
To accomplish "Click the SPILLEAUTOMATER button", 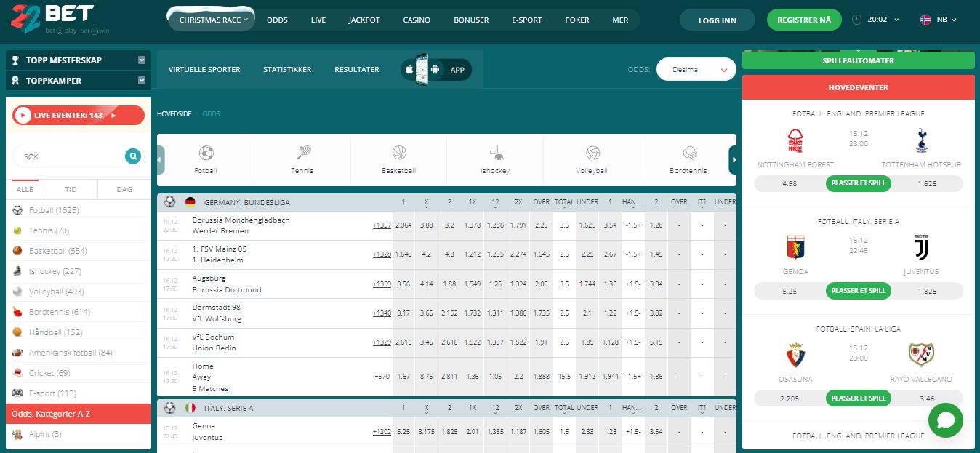I will pos(859,60).
